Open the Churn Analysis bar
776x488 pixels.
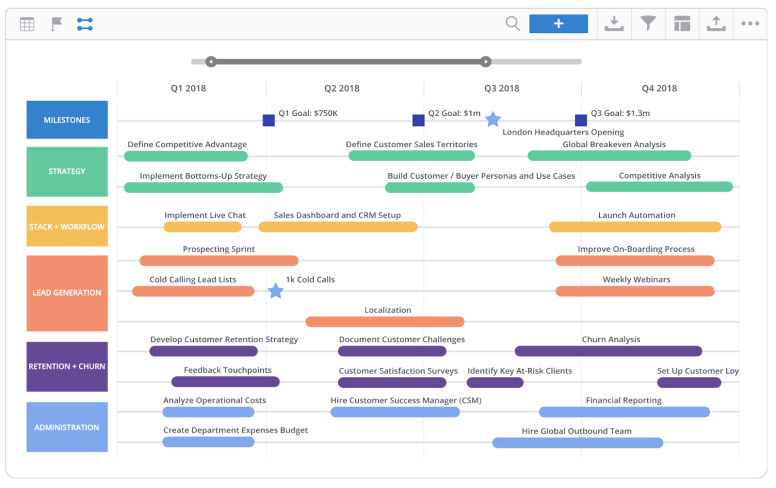coord(608,351)
